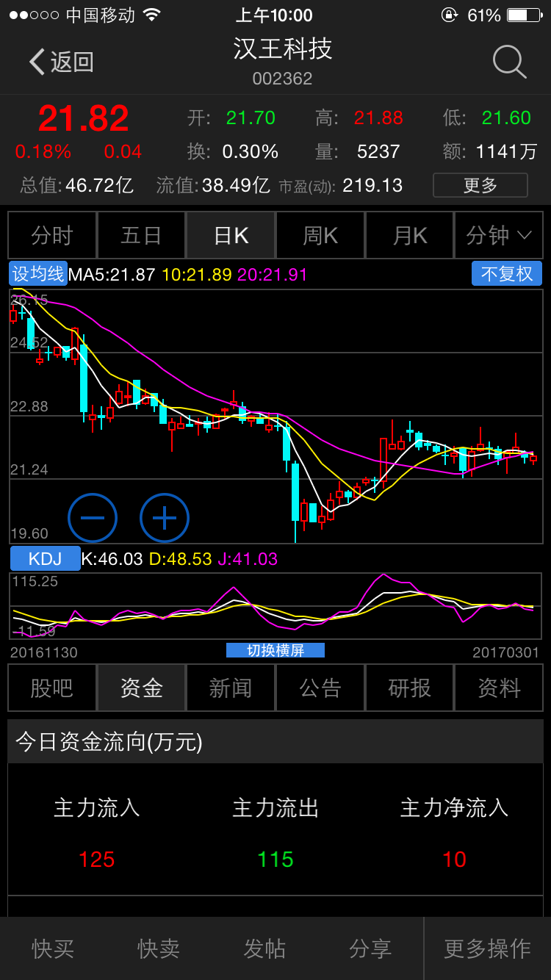Viewport: 551px width, 980px height.
Task: Tap the chart start date 20161130
Action: click(x=44, y=652)
